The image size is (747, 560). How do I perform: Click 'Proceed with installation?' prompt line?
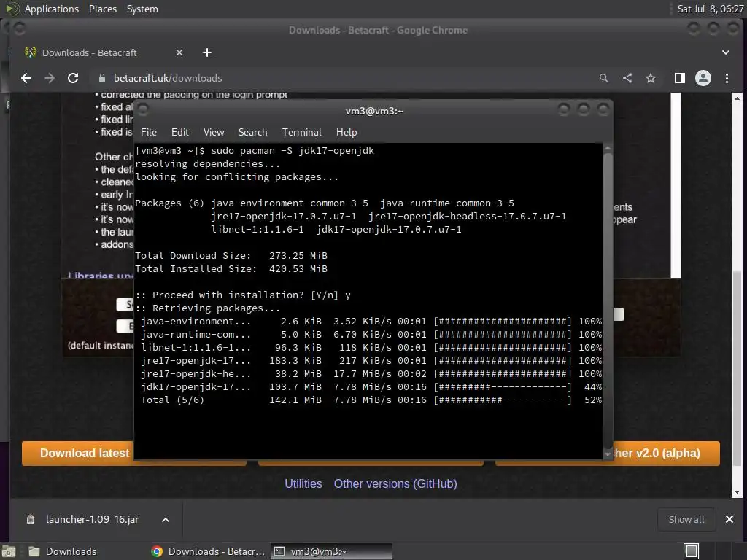click(243, 295)
